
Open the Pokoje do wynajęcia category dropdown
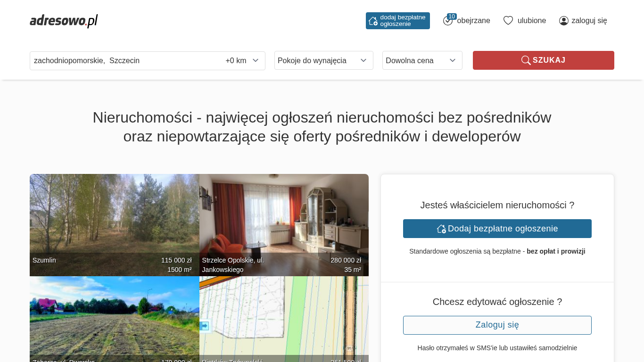[x=323, y=61]
